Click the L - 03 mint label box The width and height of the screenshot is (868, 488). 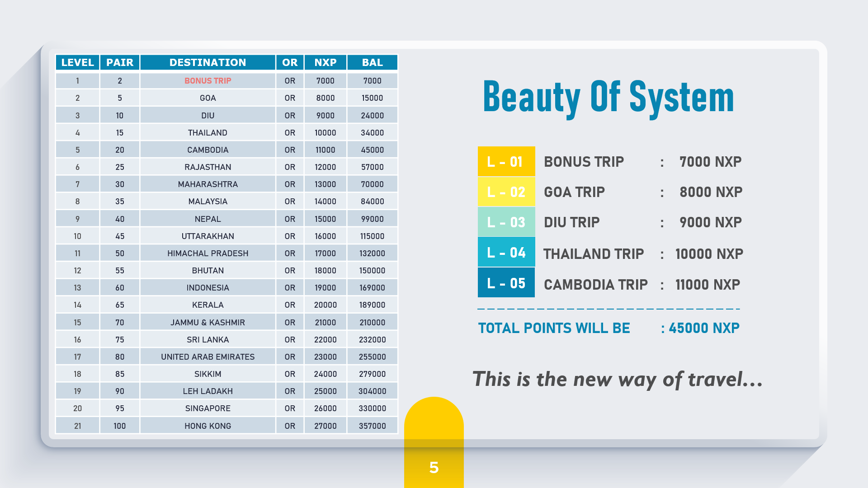[506, 222]
